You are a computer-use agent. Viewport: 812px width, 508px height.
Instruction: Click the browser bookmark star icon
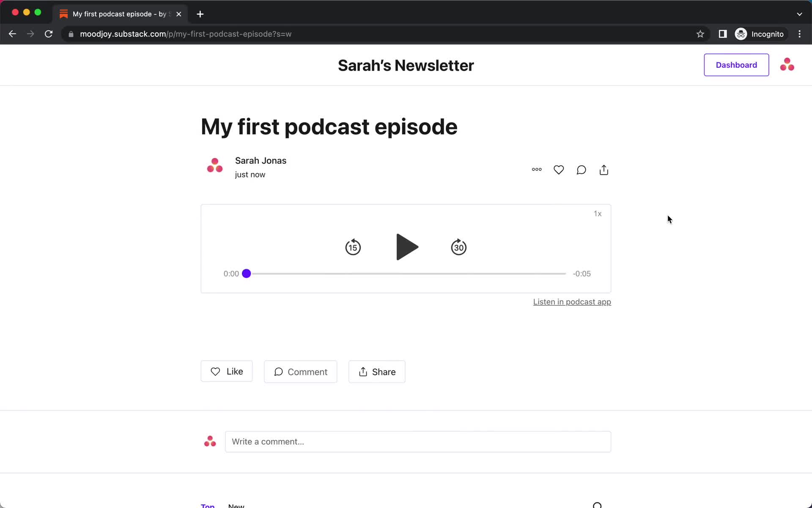coord(700,34)
